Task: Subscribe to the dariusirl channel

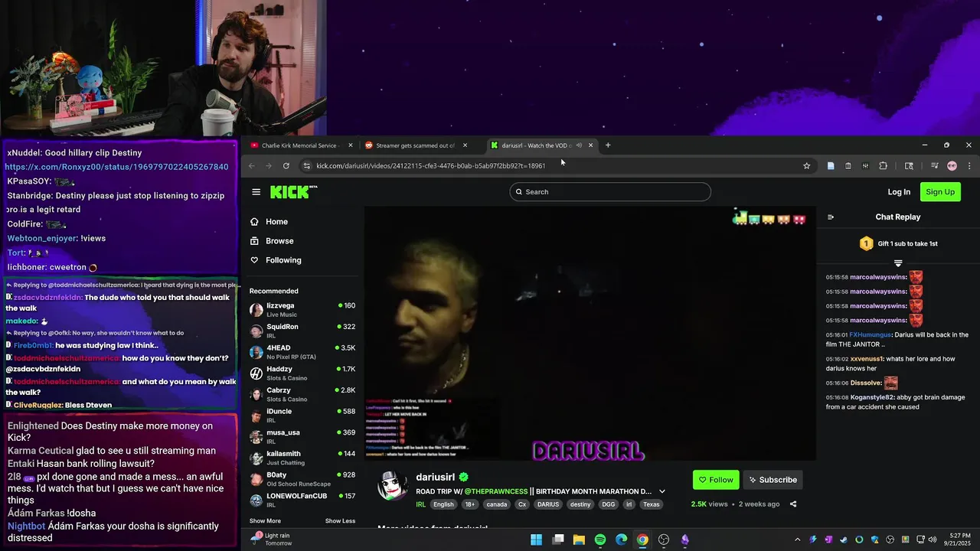Action: 773,480
